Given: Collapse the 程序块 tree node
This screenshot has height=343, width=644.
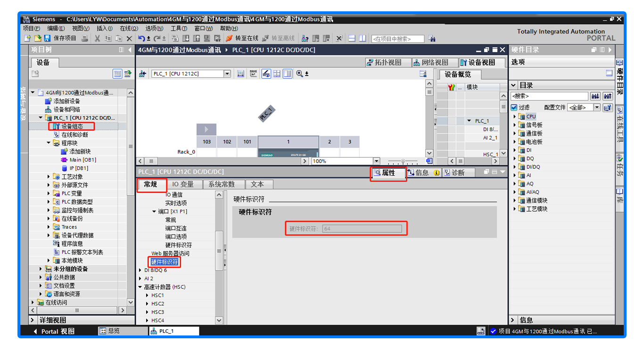Looking at the screenshot, I should pos(49,143).
